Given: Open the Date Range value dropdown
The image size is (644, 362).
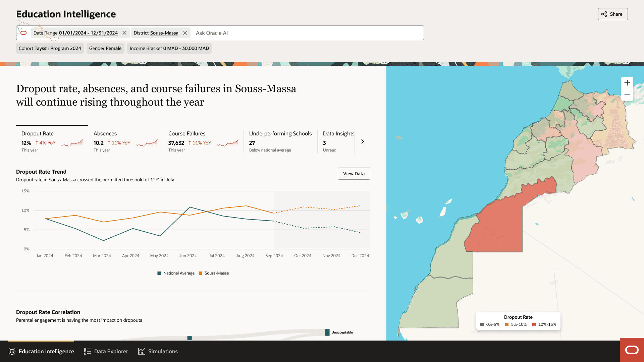Looking at the screenshot, I should [88, 33].
